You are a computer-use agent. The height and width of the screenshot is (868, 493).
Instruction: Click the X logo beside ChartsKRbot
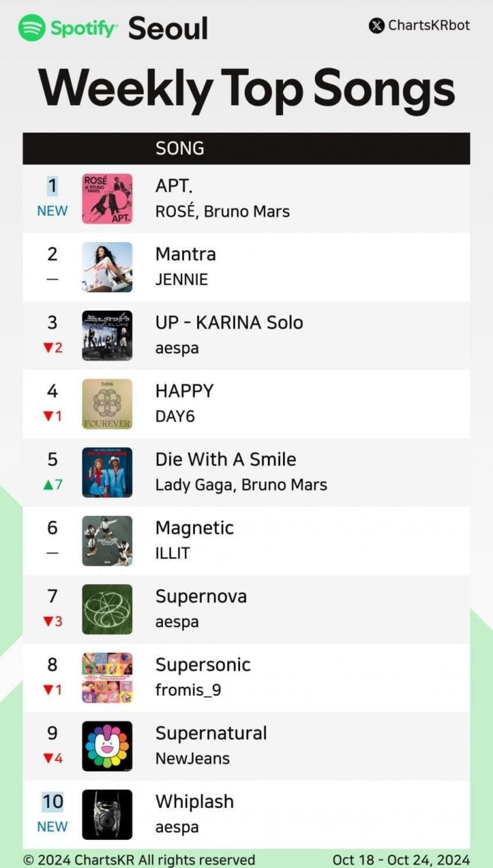tap(376, 26)
